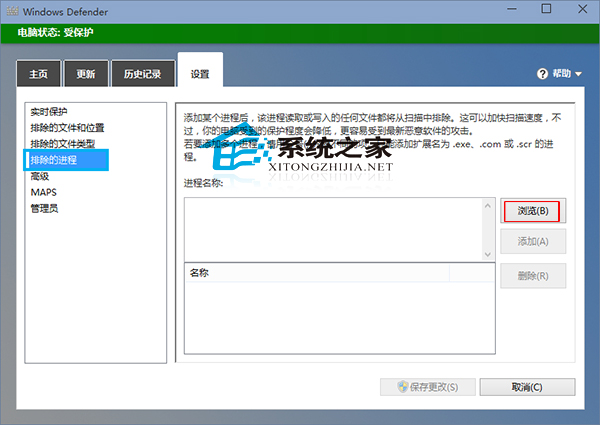Click the 保存更改(S) button
Screen dimensions: 600x425
coord(428,387)
